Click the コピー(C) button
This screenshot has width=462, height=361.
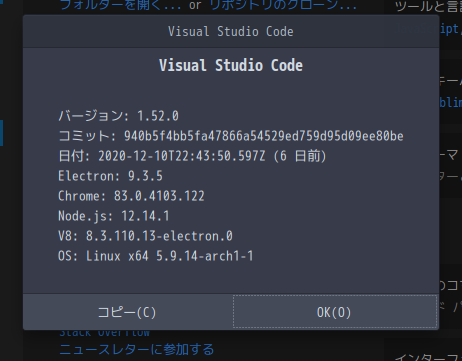coord(128,312)
